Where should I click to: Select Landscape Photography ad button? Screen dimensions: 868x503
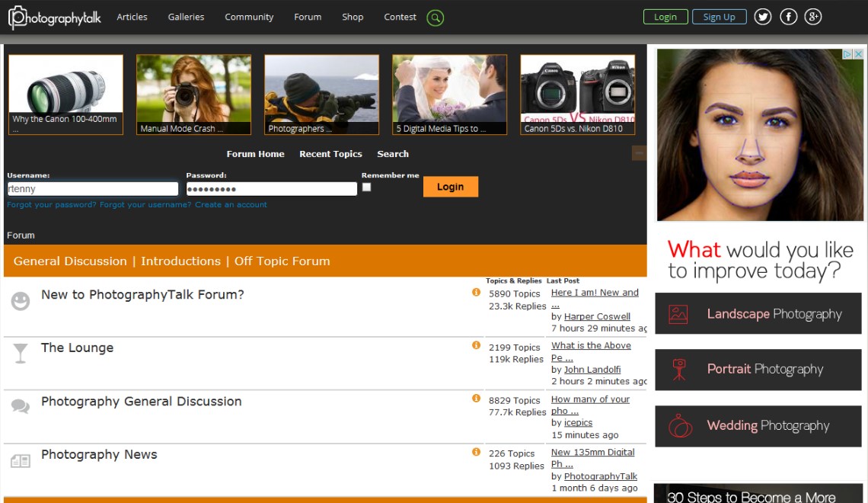point(758,313)
